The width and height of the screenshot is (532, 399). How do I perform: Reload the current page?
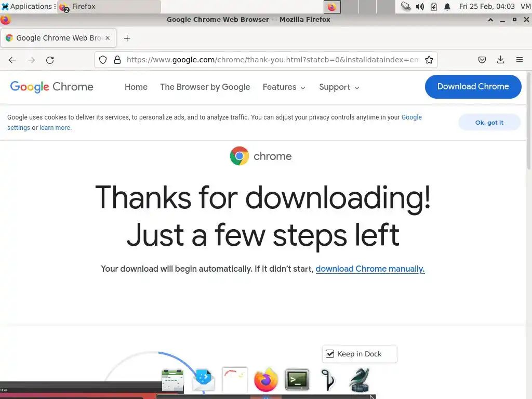click(50, 60)
